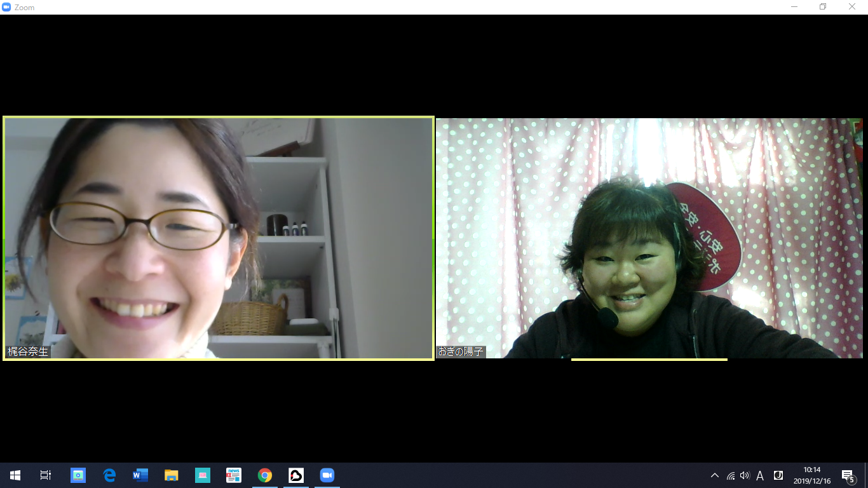The height and width of the screenshot is (488, 868).
Task: Click the black heart app icon in taskbar
Action: pos(296,475)
